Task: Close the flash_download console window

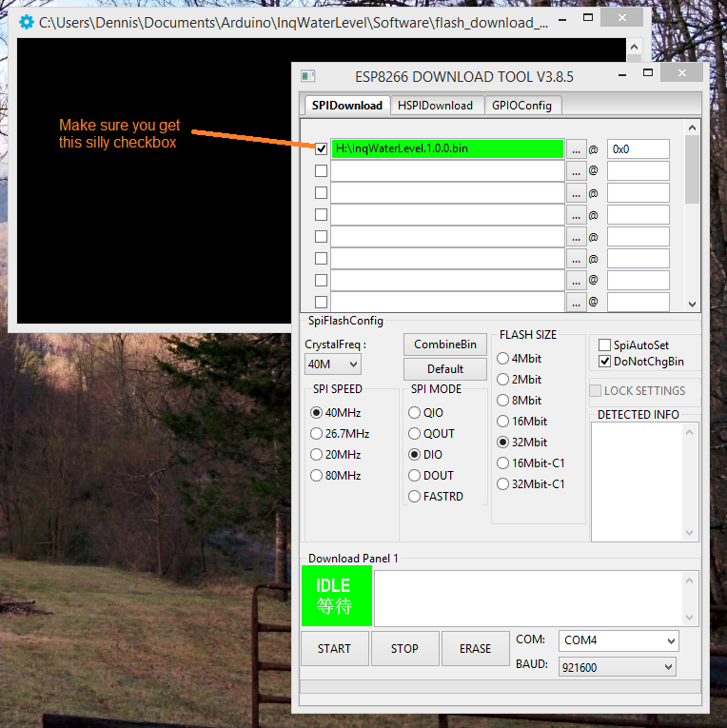Action: [621, 18]
